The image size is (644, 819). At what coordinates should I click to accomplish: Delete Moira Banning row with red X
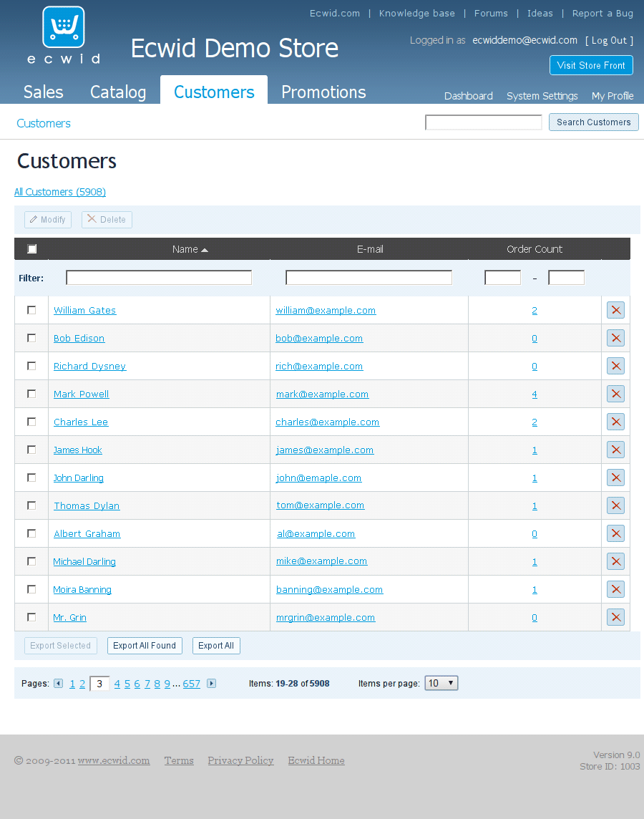pos(616,590)
